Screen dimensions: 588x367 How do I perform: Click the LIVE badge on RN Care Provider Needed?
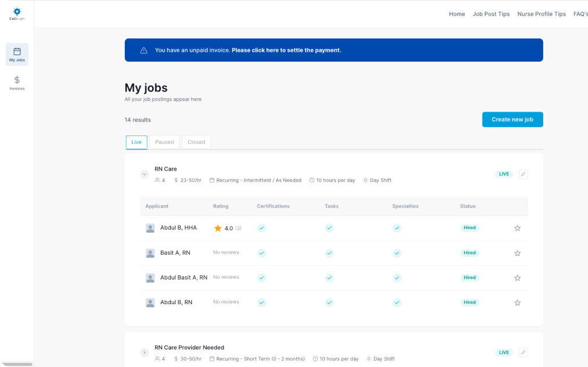[x=504, y=352]
